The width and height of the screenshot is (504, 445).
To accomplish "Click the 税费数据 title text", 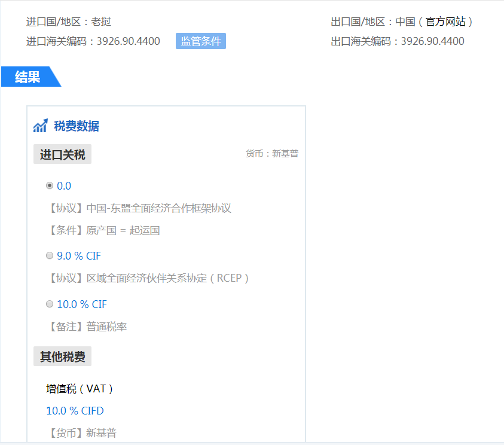I will (77, 126).
